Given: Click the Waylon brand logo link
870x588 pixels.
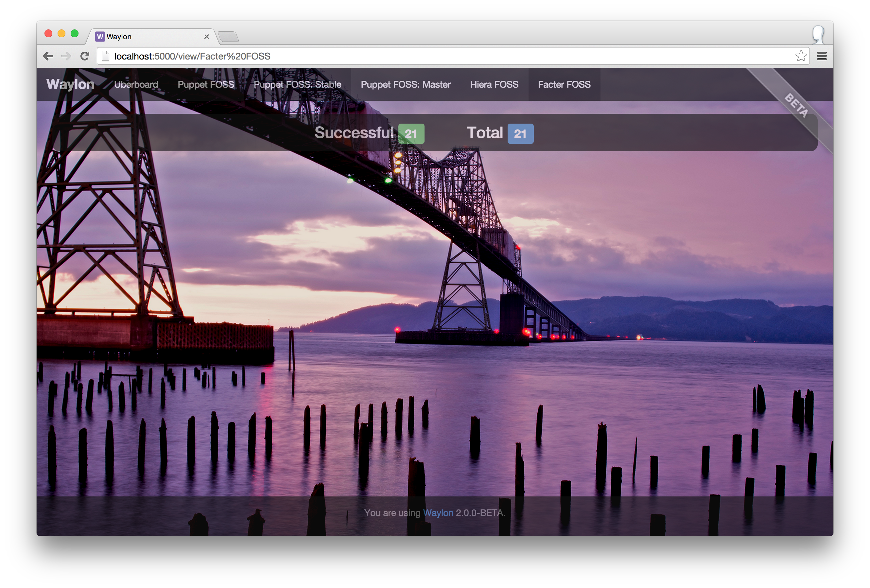Looking at the screenshot, I should [70, 84].
